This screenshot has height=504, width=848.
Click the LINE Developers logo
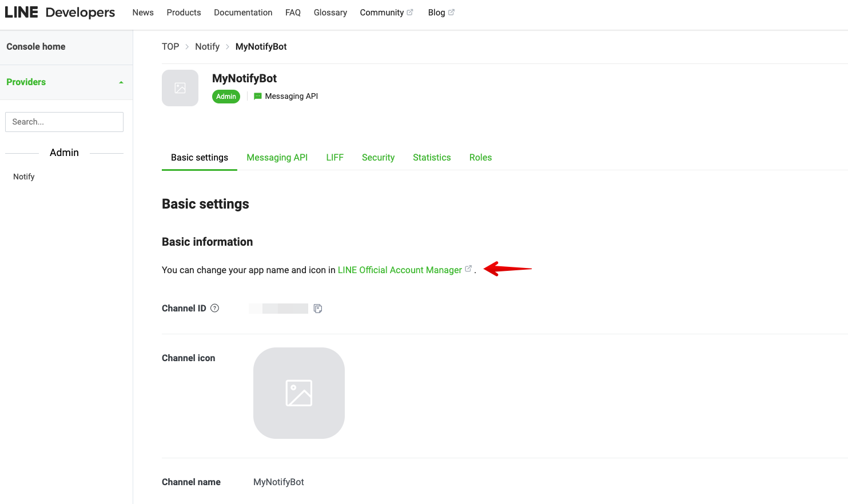coord(60,13)
